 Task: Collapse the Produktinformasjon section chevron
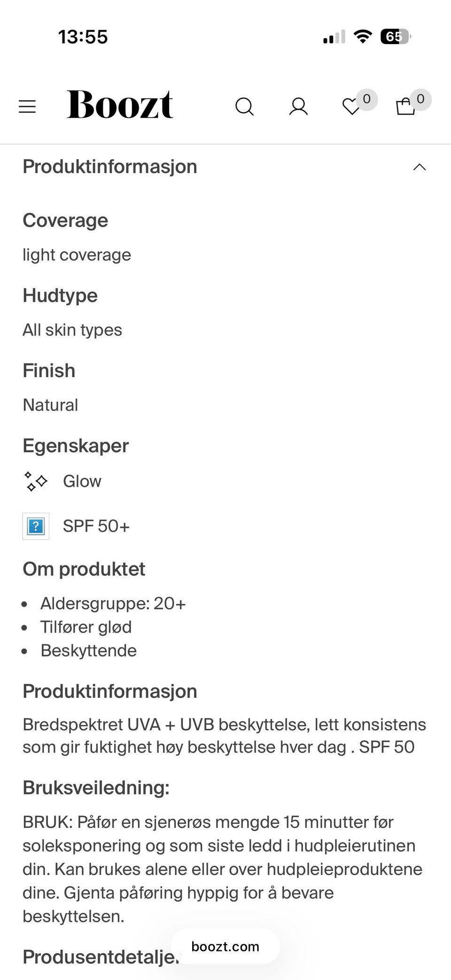click(420, 167)
